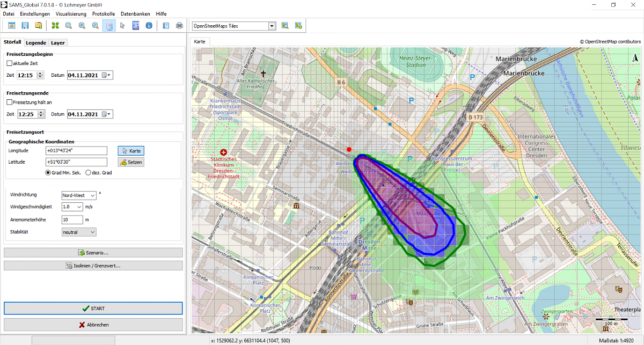The height and width of the screenshot is (345, 644).
Task: Open the Visualisierung menu
Action: click(71, 13)
